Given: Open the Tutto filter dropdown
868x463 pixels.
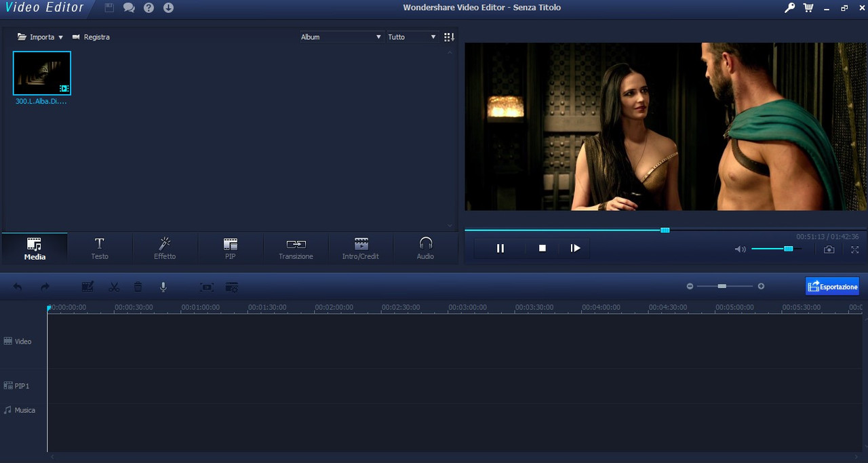Looking at the screenshot, I should (x=412, y=37).
